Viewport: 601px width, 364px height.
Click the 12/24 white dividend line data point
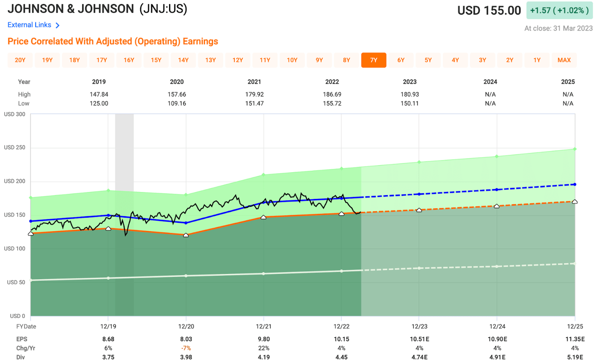click(x=497, y=266)
